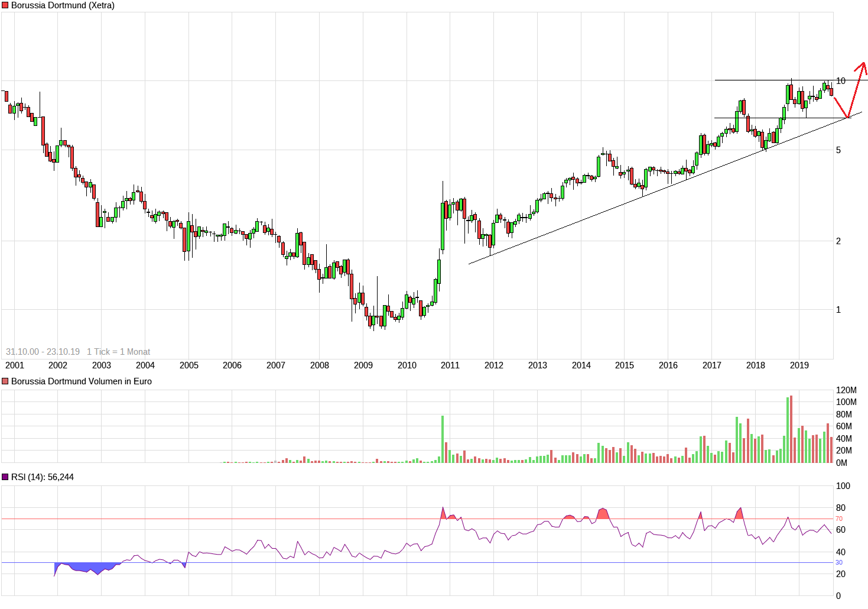Select the 2016 year label

click(668, 365)
